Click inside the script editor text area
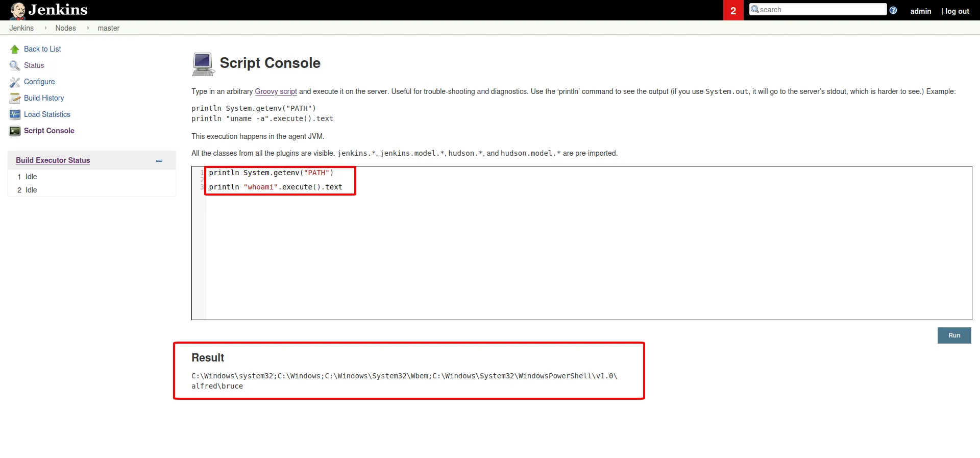This screenshot has height=458, width=980. coord(587,255)
